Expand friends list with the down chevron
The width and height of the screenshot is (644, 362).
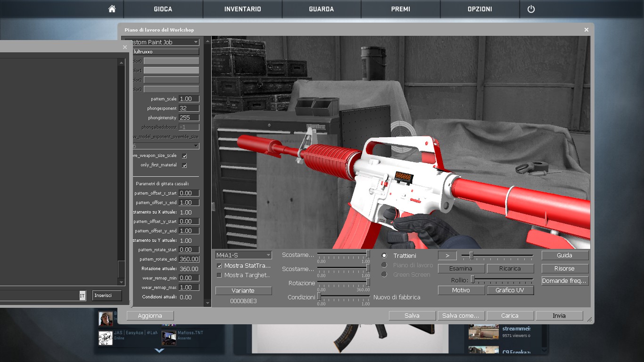coord(159,350)
